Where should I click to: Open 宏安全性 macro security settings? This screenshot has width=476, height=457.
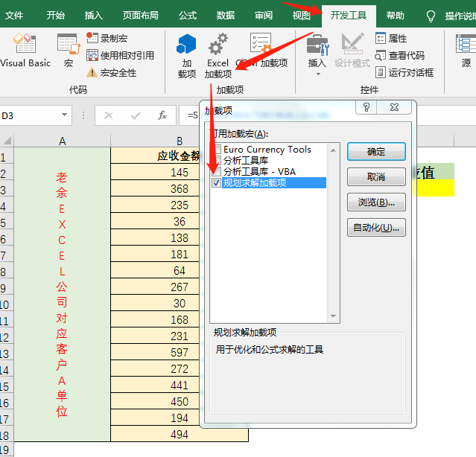tap(111, 73)
